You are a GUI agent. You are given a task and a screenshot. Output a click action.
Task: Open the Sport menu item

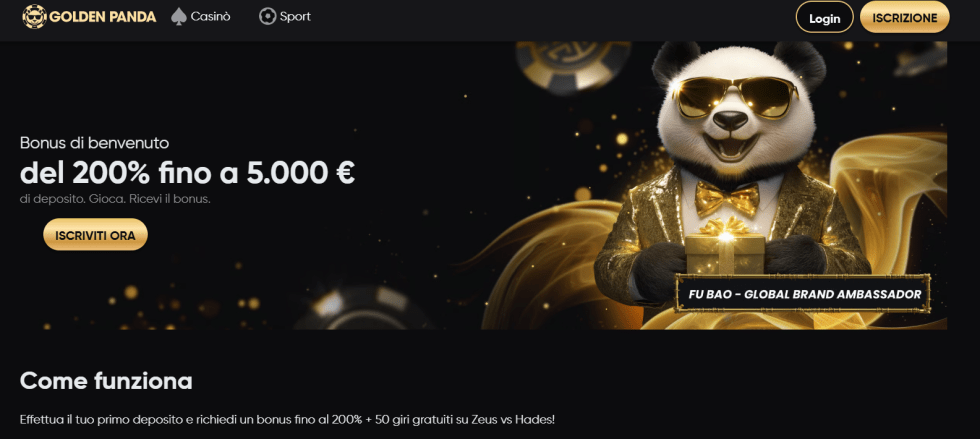coord(285,17)
